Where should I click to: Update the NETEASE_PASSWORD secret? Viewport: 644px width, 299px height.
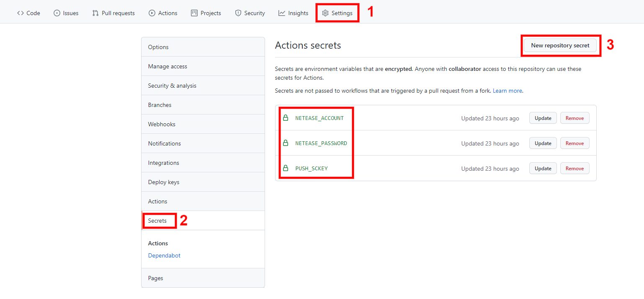coord(543,143)
